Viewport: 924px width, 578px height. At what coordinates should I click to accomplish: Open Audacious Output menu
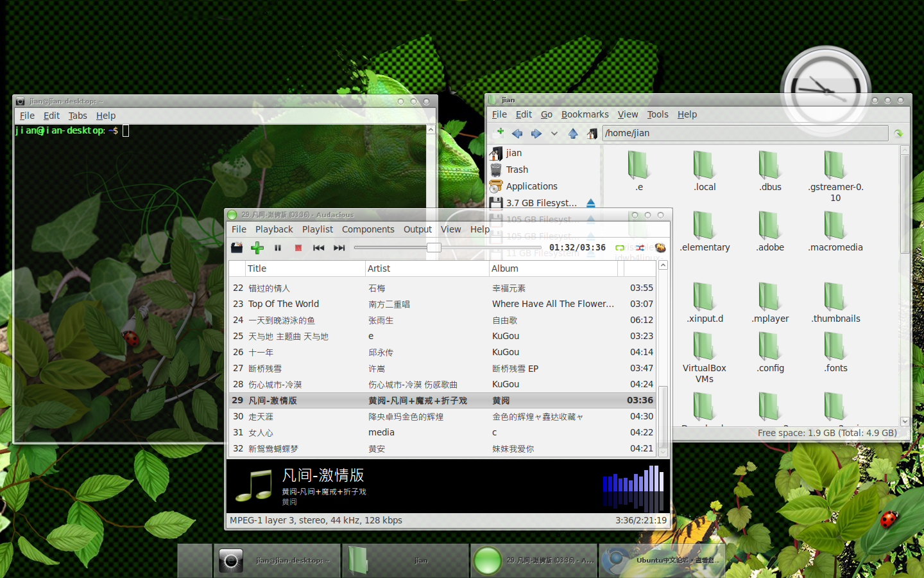point(418,229)
